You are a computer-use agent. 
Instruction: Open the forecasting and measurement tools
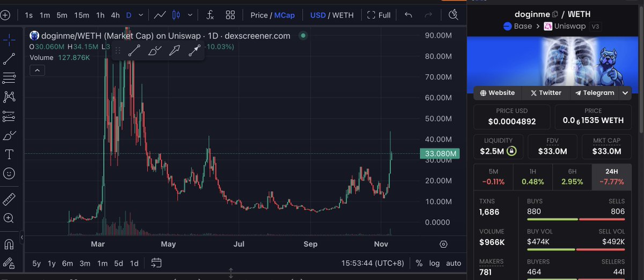9,116
